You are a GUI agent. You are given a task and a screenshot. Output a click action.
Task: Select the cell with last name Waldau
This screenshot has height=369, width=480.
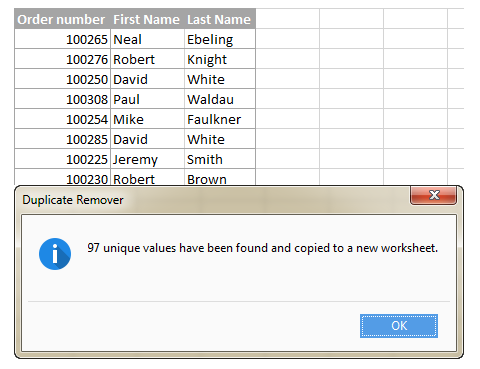(220, 99)
